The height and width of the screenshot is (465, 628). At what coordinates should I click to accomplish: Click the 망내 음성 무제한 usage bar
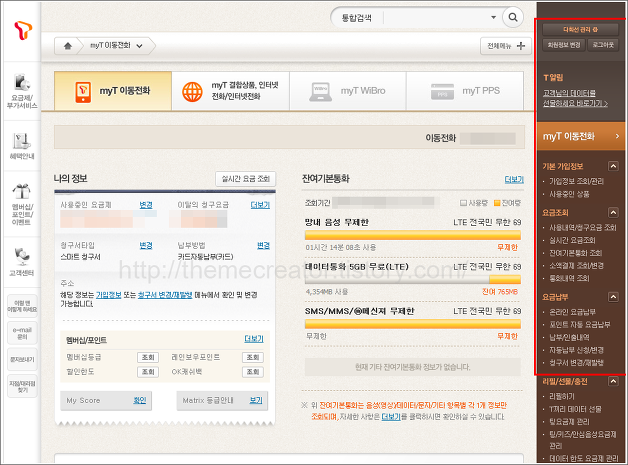click(413, 235)
